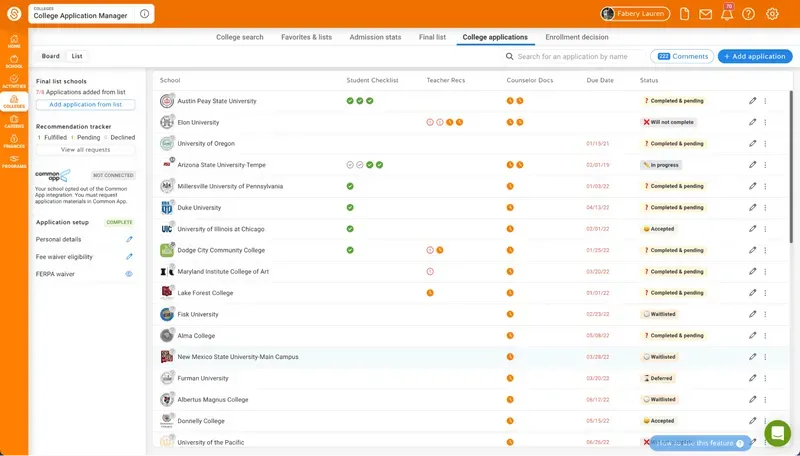Open the chat support bubble
The height and width of the screenshot is (456, 800).
click(x=777, y=433)
